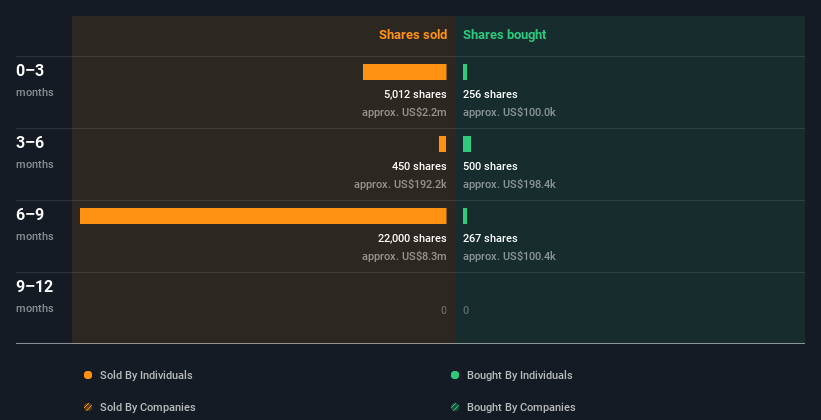Screen dimensions: 821x420
Task: Click the Bought By Companies striped legend icon
Action: pyautogui.click(x=455, y=407)
